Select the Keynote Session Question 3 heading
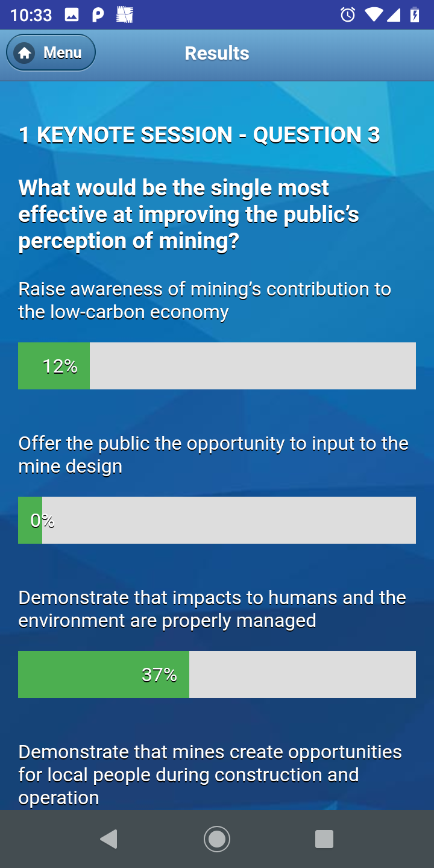434x868 pixels. coord(200,134)
